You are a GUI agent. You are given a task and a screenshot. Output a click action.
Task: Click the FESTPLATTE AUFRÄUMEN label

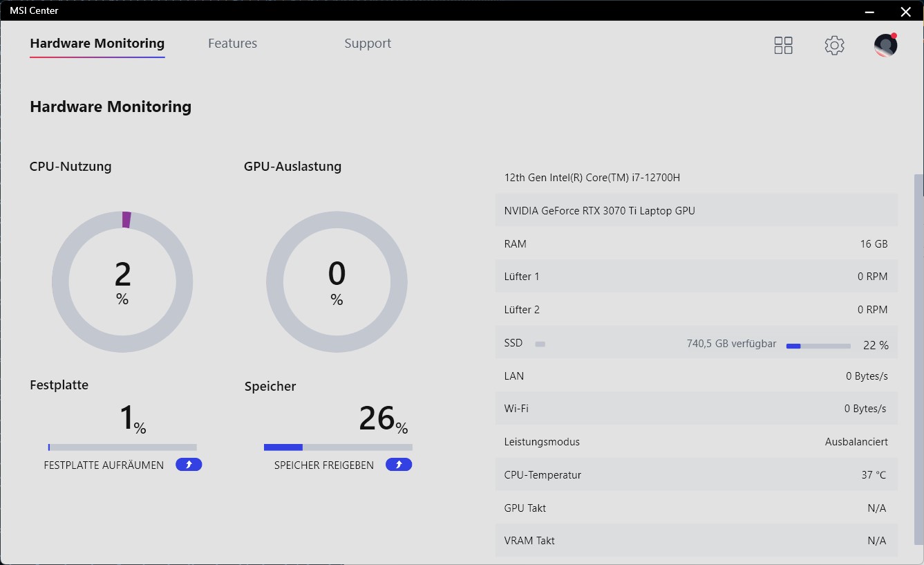[104, 465]
